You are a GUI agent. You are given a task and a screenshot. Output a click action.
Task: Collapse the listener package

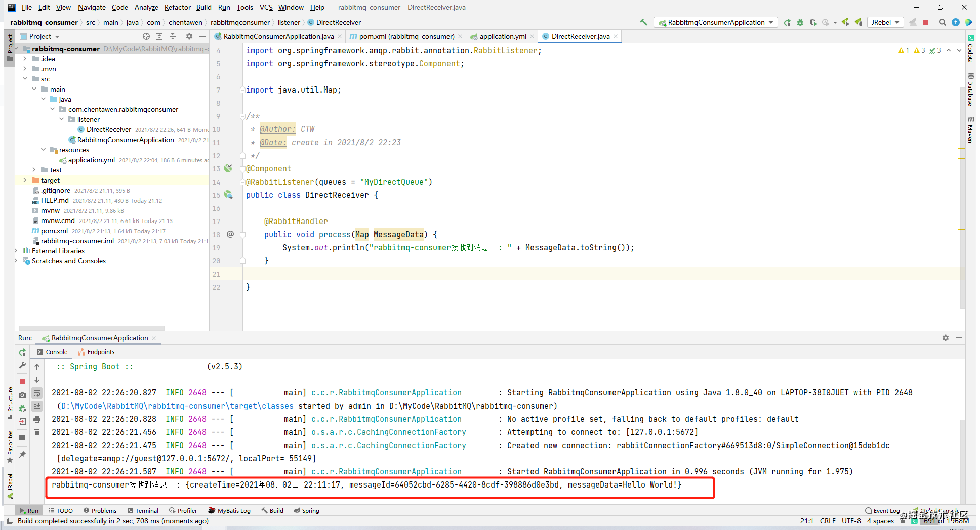click(61, 119)
